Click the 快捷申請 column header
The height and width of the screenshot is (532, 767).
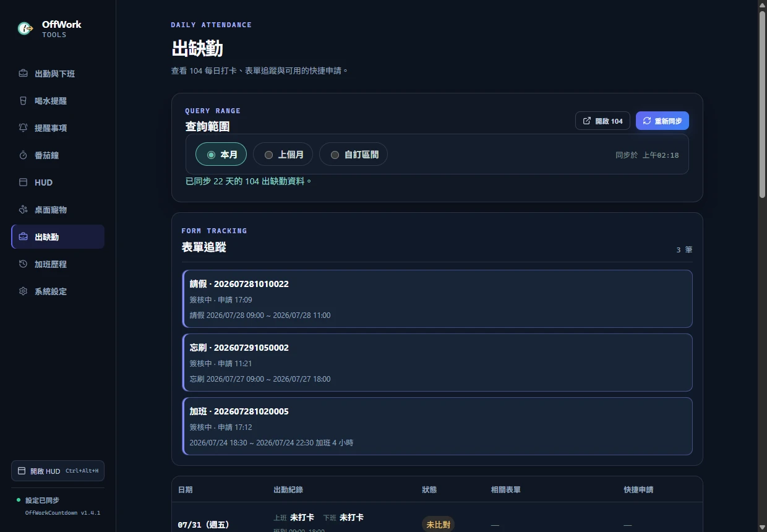click(638, 489)
